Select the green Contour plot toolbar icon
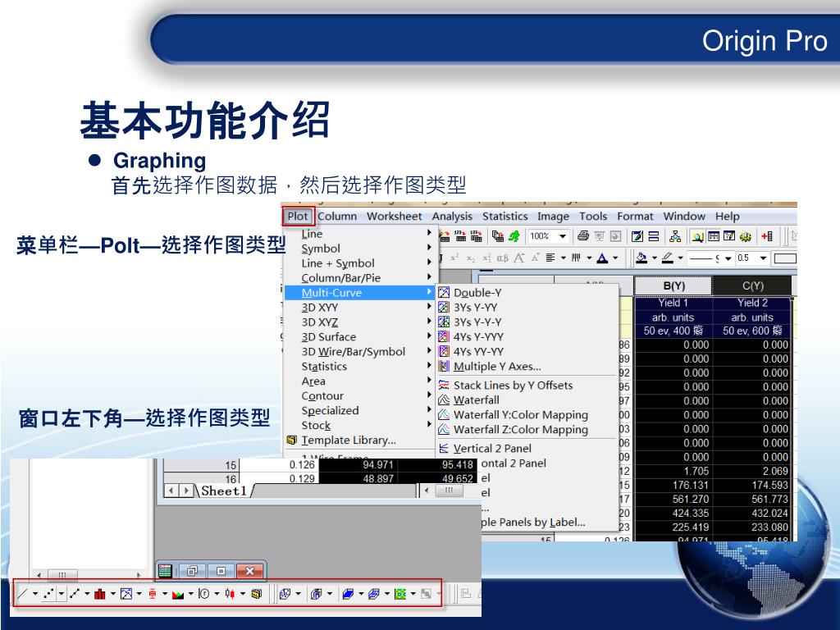This screenshot has width=840, height=630. pyautogui.click(x=399, y=594)
